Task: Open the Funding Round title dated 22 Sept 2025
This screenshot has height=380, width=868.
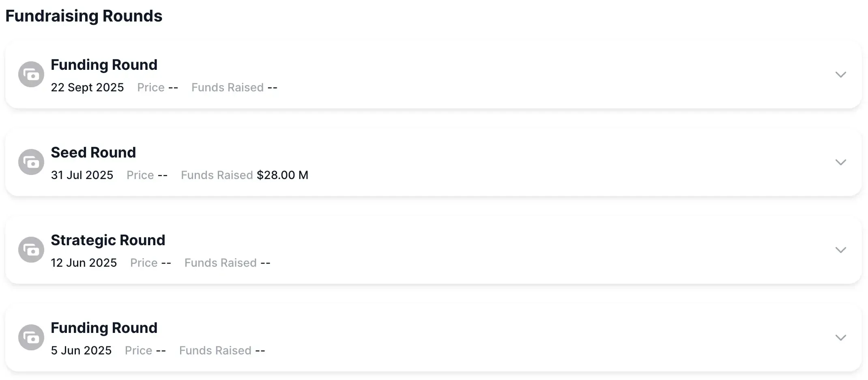Action: [104, 65]
